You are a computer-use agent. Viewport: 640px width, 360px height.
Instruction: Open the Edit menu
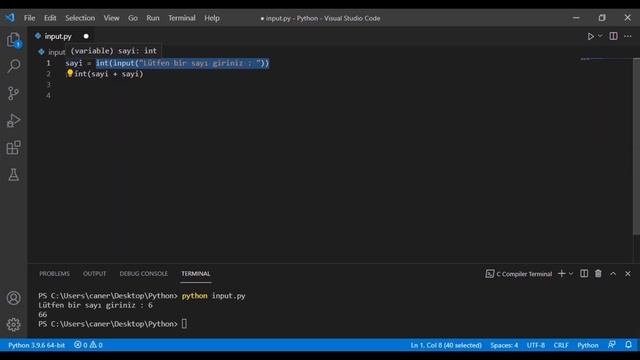50,18
